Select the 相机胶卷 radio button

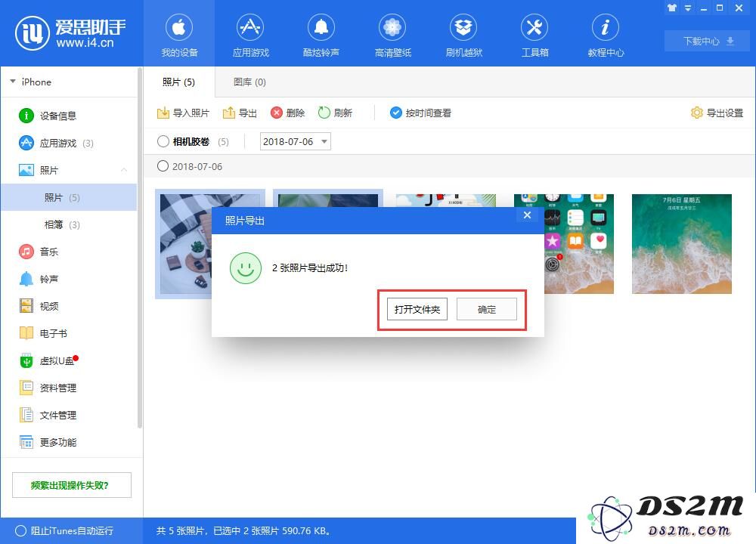163,141
